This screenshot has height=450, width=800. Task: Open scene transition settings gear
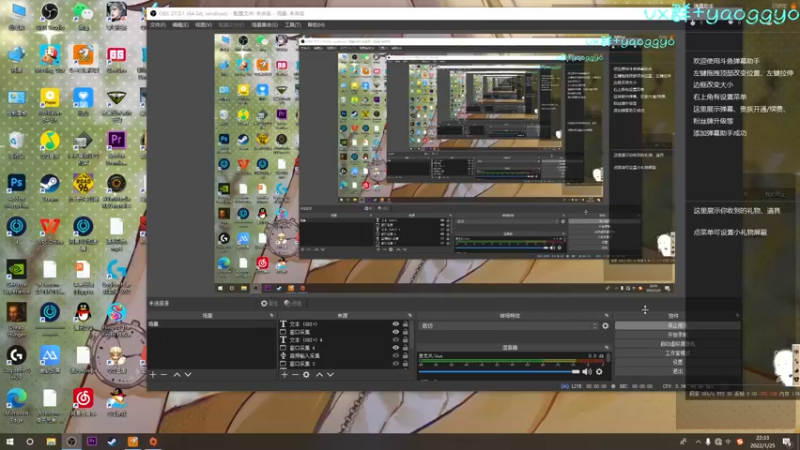[x=605, y=326]
